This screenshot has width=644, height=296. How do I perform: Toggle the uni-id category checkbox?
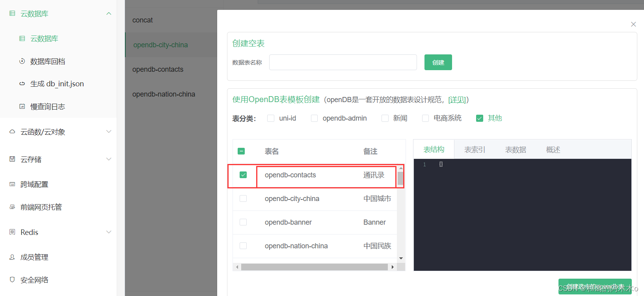coord(271,118)
